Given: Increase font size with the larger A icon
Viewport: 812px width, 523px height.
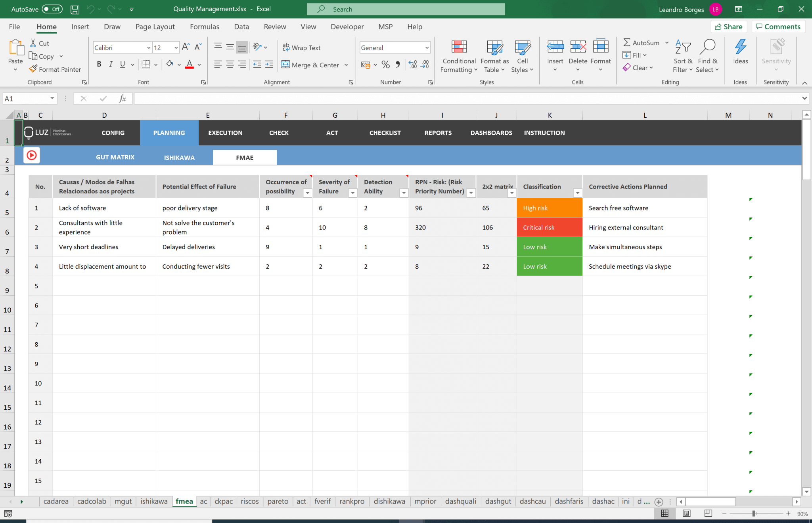Looking at the screenshot, I should point(186,47).
